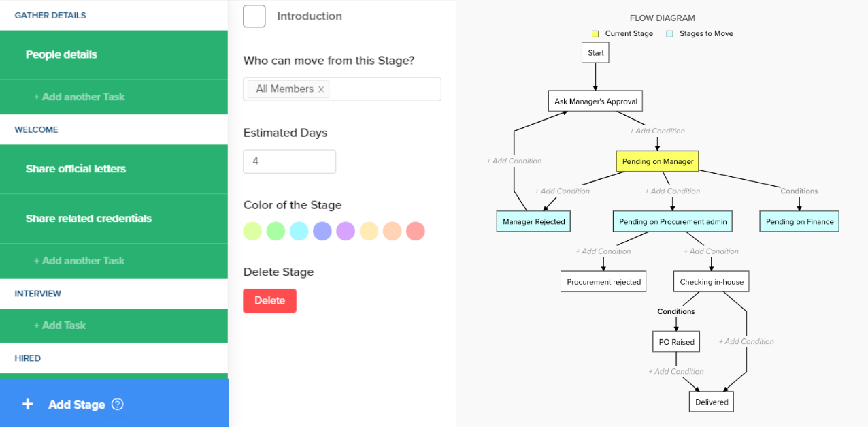
Task: Add another task under Gather Details
Action: [79, 97]
